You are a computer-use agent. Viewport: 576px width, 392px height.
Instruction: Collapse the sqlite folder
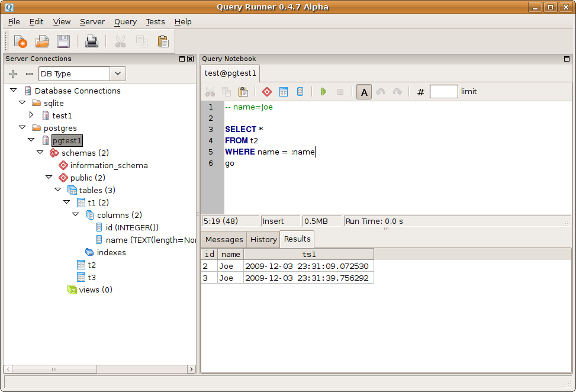tap(22, 102)
